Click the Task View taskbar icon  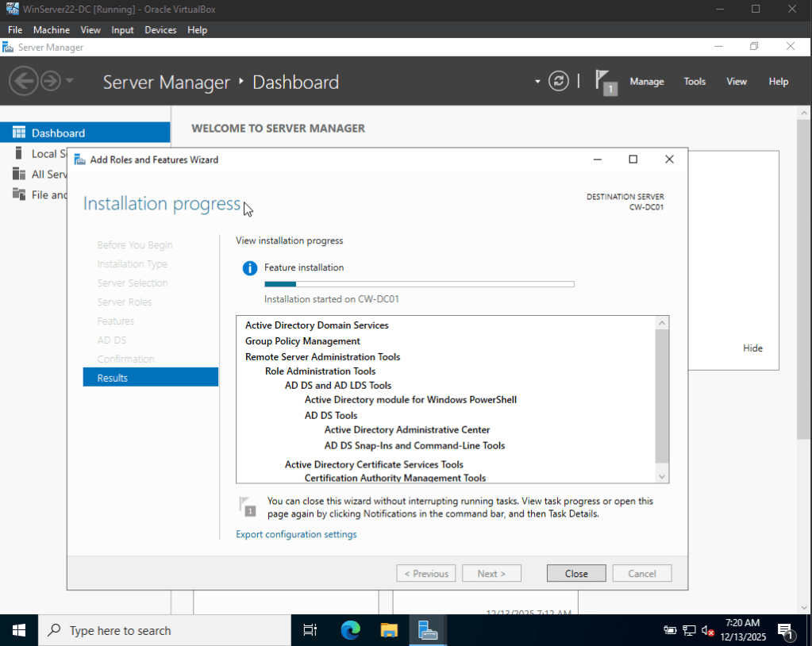coord(310,630)
